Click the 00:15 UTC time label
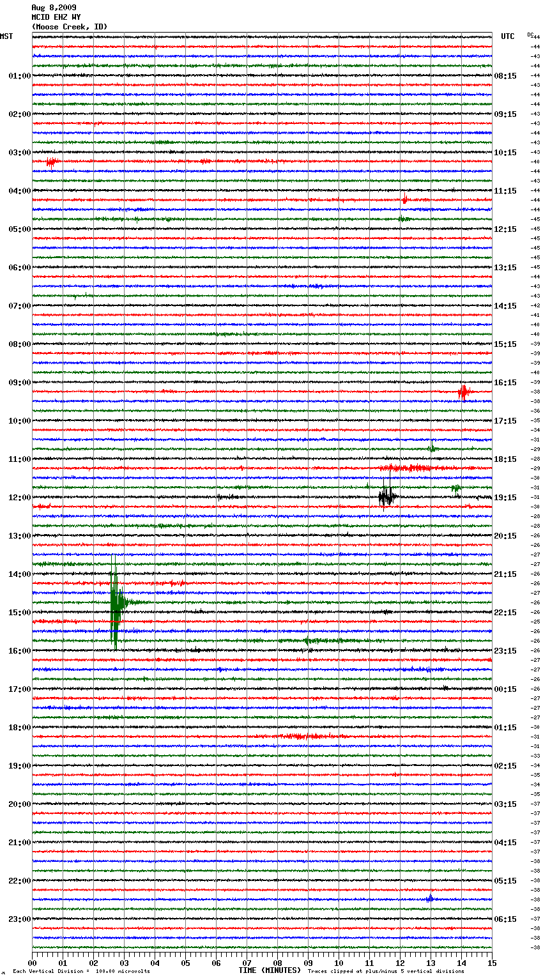Image resolution: width=543 pixels, height=980 pixels. coord(505,689)
